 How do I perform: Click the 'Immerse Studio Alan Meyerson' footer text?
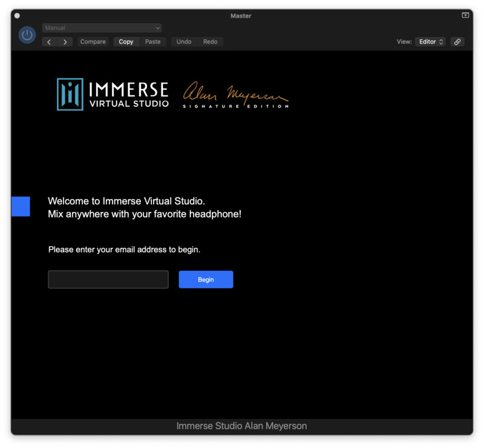coord(241,426)
